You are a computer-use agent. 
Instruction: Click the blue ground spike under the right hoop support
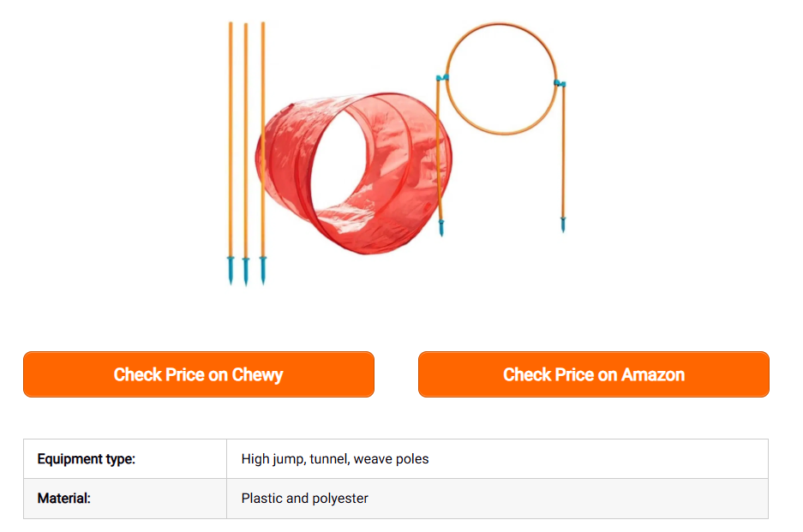point(563,225)
